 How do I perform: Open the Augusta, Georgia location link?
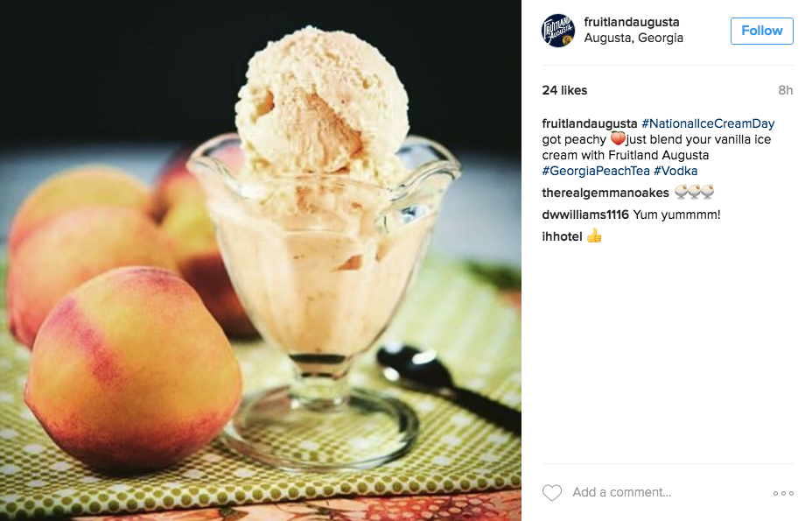[633, 39]
